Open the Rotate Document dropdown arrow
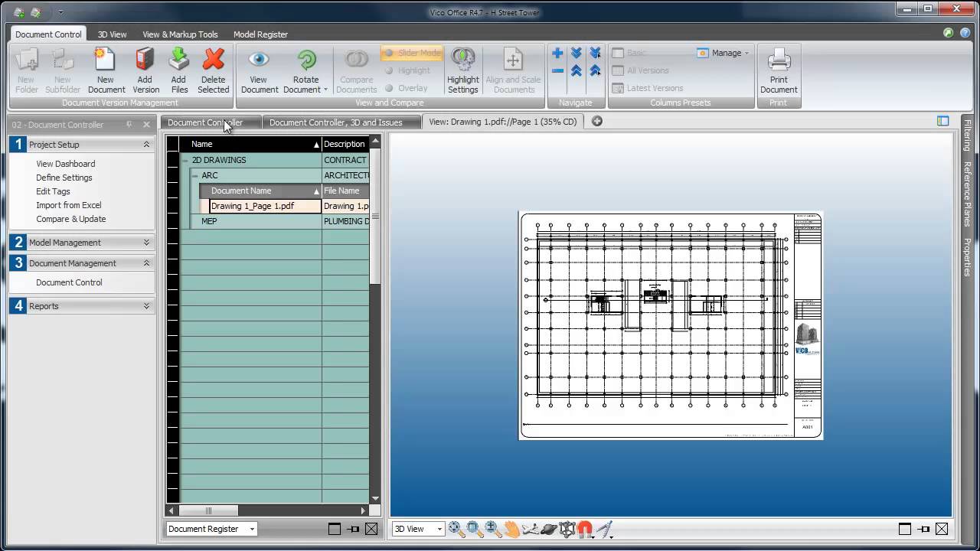Screen dimensions: 980x551 pos(325,90)
